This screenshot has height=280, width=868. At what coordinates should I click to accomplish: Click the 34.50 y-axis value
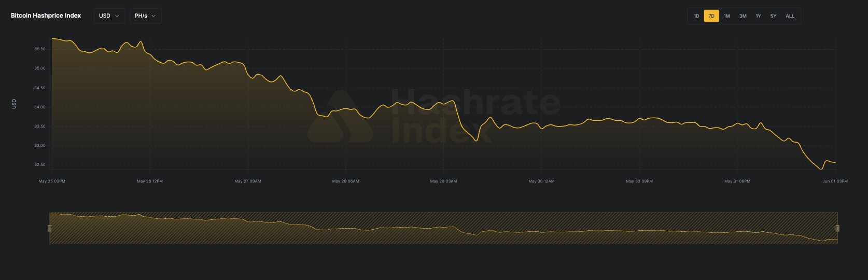[40, 88]
